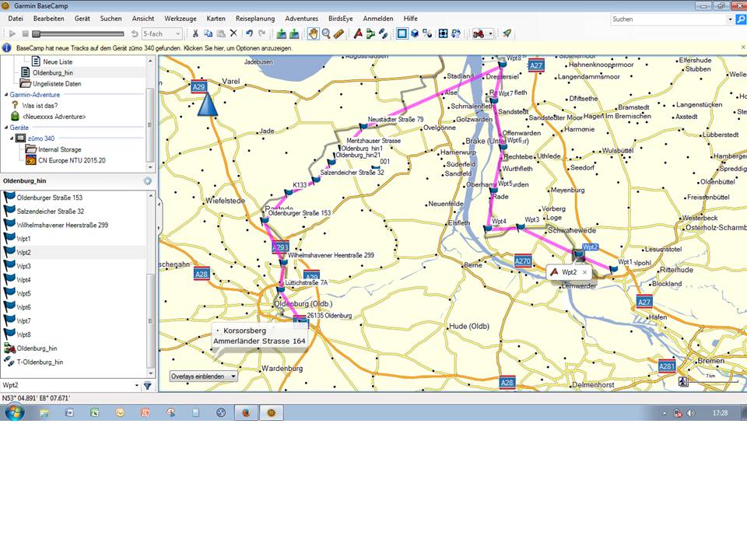Close the Wpt2 map popup
The image size is (747, 560).
click(584, 273)
